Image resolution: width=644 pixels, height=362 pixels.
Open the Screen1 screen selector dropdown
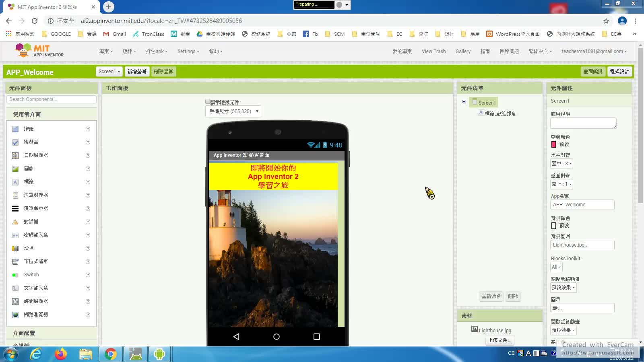click(109, 72)
